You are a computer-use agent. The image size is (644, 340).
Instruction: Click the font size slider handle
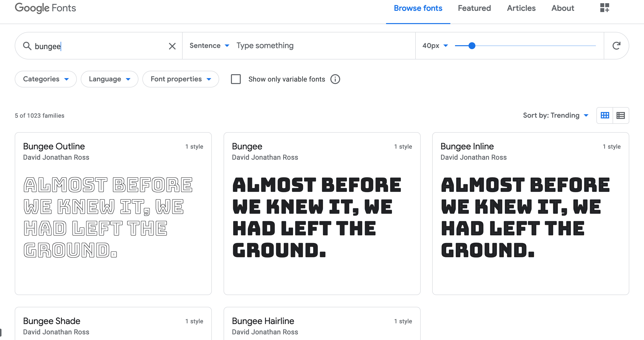click(472, 45)
